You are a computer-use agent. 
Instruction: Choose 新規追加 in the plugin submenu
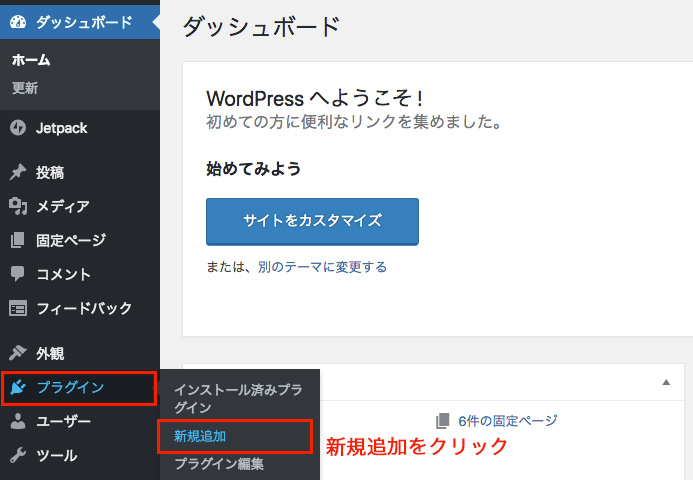point(200,436)
